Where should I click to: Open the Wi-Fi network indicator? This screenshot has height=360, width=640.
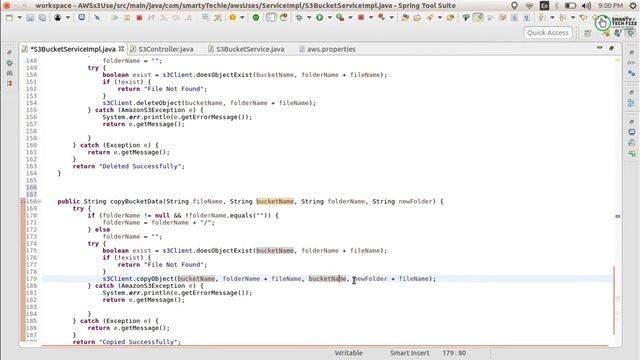529,5
